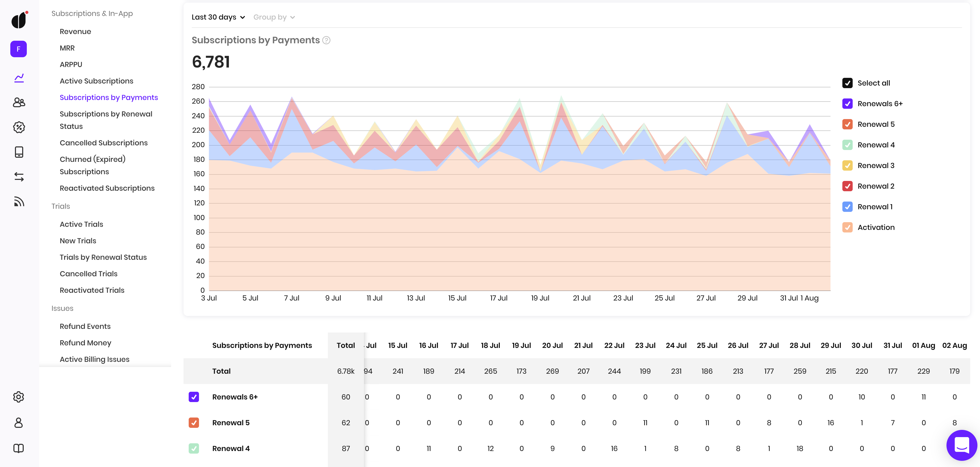
Task: Open Refund Events report
Action: point(85,326)
